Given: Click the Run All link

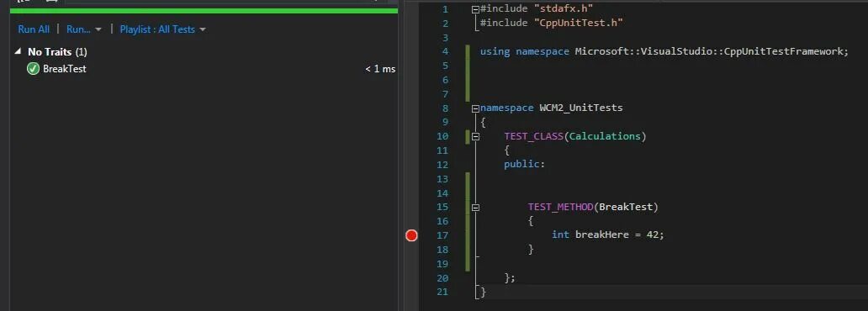Looking at the screenshot, I should (x=34, y=29).
